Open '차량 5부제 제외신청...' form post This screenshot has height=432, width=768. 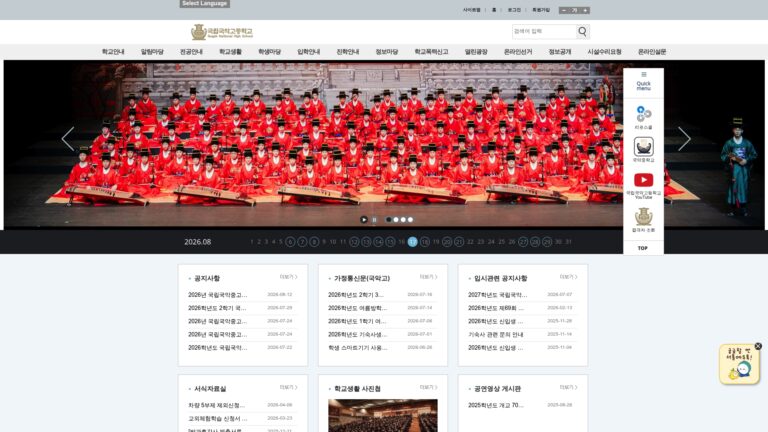[x=216, y=406]
